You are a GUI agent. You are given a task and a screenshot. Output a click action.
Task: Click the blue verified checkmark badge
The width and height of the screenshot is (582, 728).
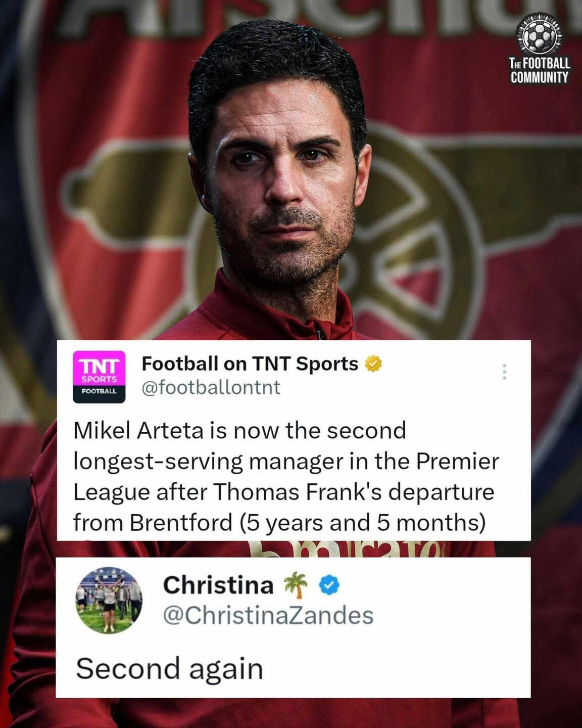[329, 585]
